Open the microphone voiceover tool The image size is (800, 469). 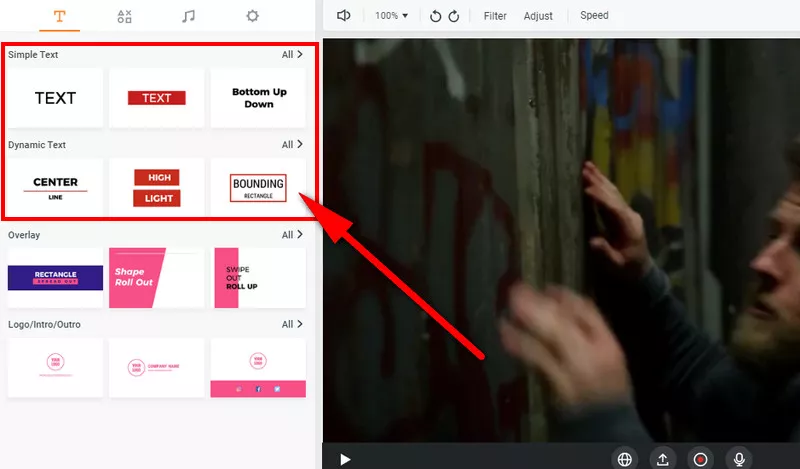(739, 459)
